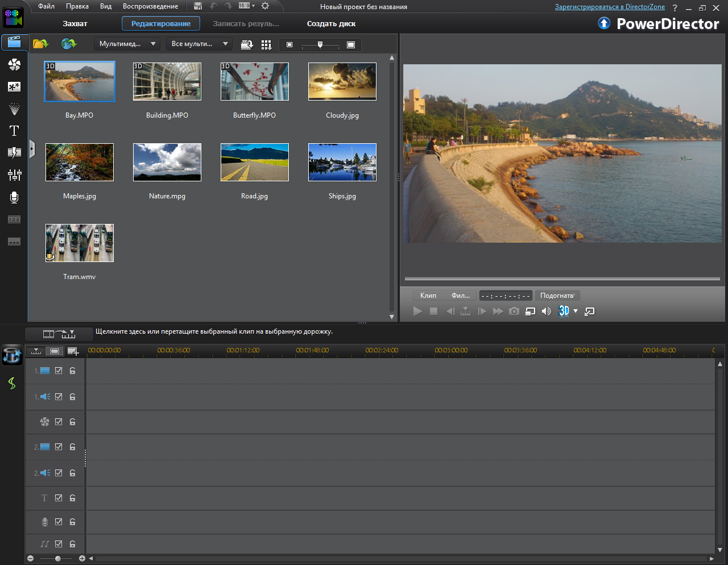The width and height of the screenshot is (728, 565).
Task: Click the Подогнать button
Action: (557, 295)
